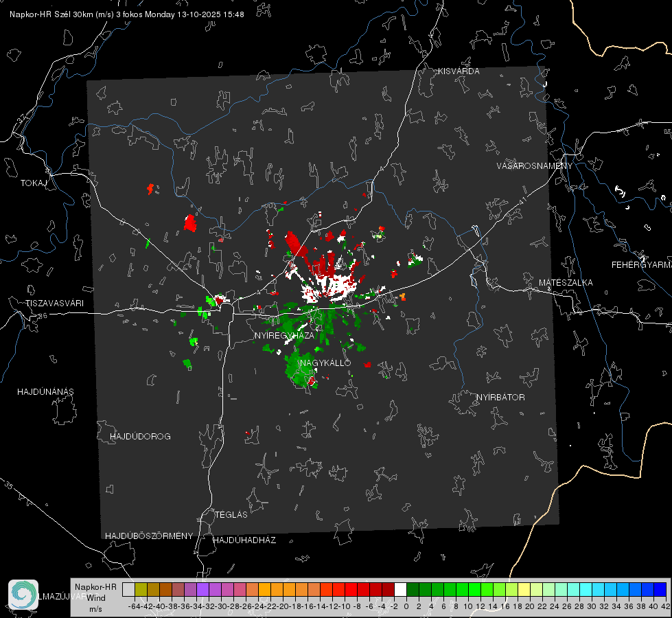Select the HAJDÚHADHÁZ town label
This screenshot has height=618, width=672.
coord(244,540)
